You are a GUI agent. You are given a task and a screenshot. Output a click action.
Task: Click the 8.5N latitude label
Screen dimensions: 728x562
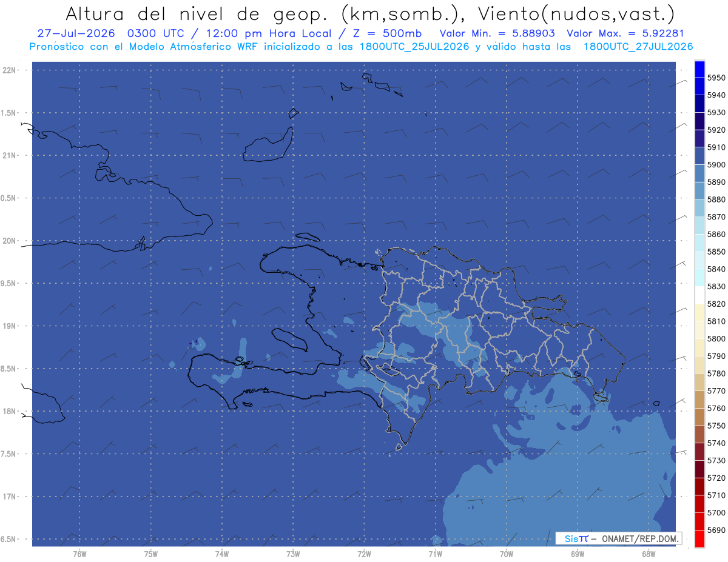(x=8, y=369)
